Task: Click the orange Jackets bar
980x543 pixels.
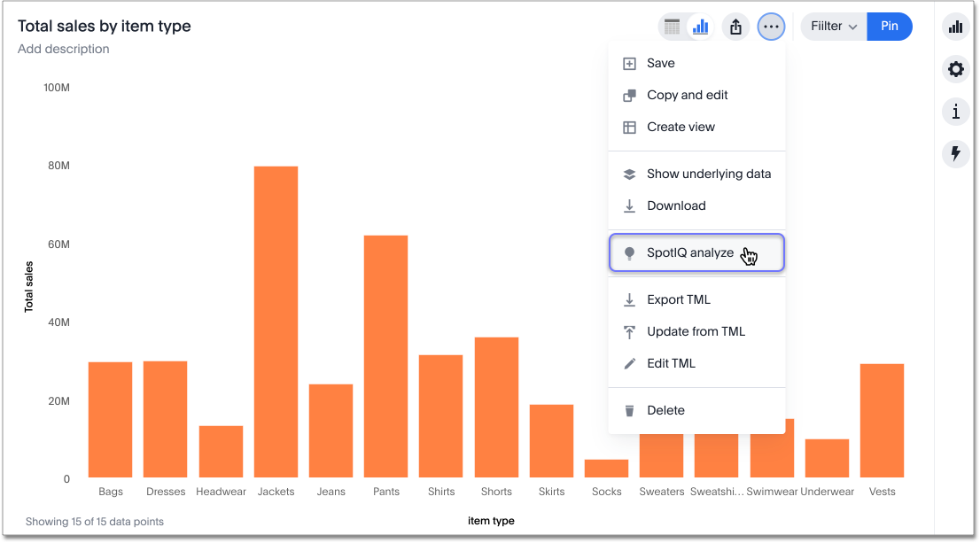Action: pos(276,322)
